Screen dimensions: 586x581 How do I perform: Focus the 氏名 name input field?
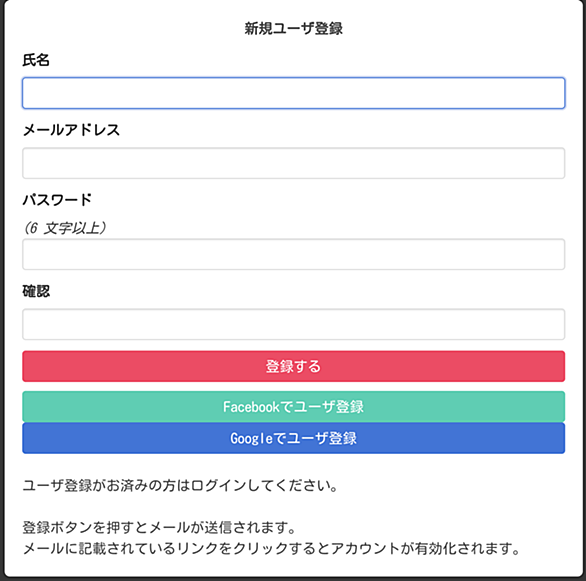[x=293, y=93]
